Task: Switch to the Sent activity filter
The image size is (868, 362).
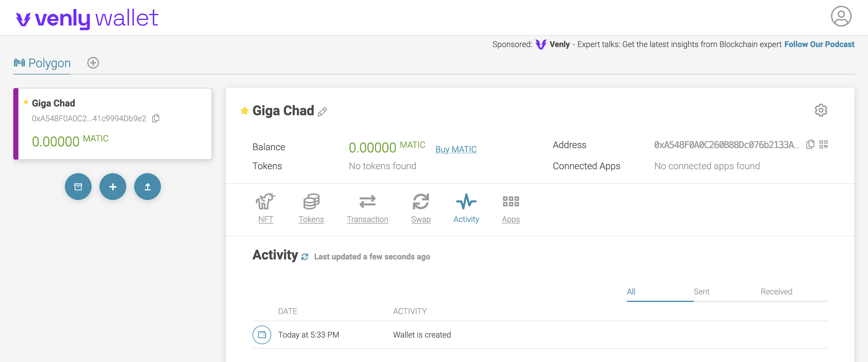Action: 701,291
